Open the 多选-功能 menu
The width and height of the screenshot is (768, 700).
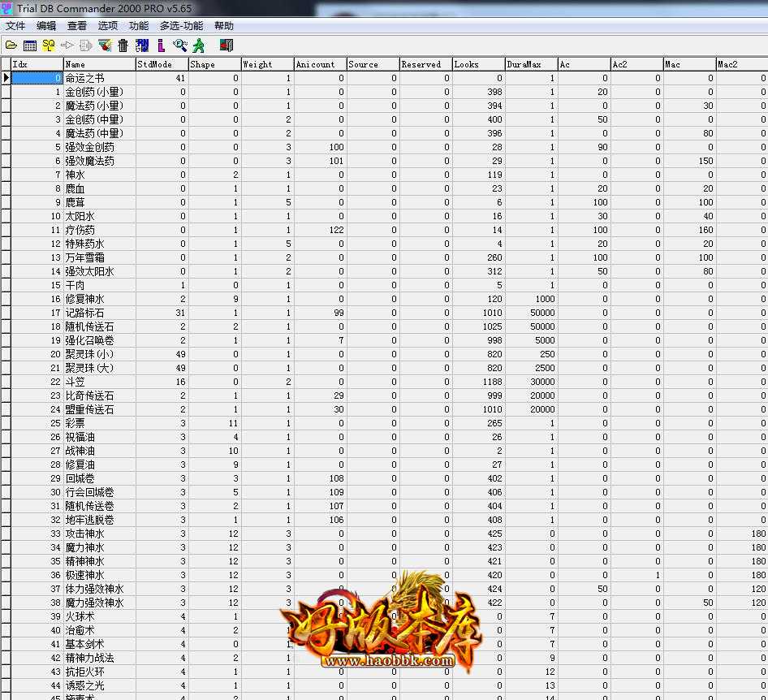click(x=181, y=26)
